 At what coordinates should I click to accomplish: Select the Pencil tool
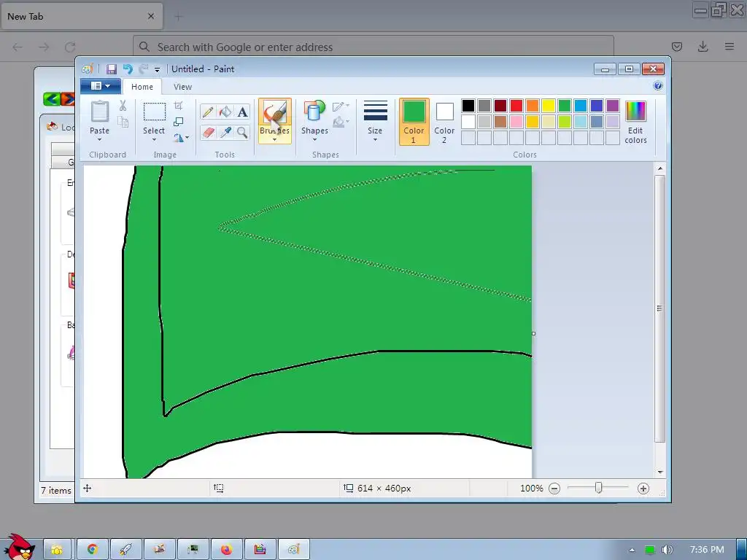pyautogui.click(x=208, y=112)
